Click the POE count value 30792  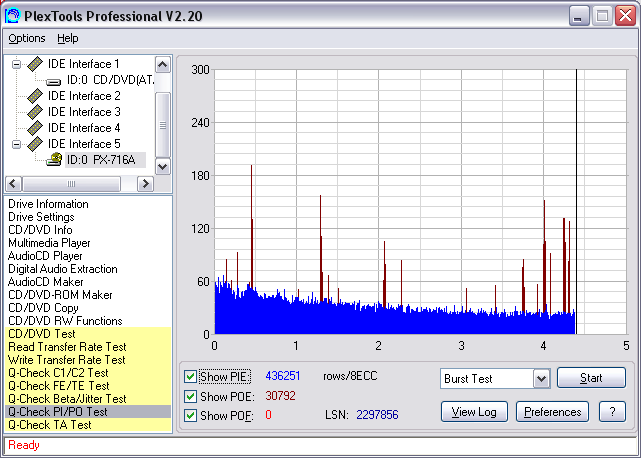[x=280, y=396]
